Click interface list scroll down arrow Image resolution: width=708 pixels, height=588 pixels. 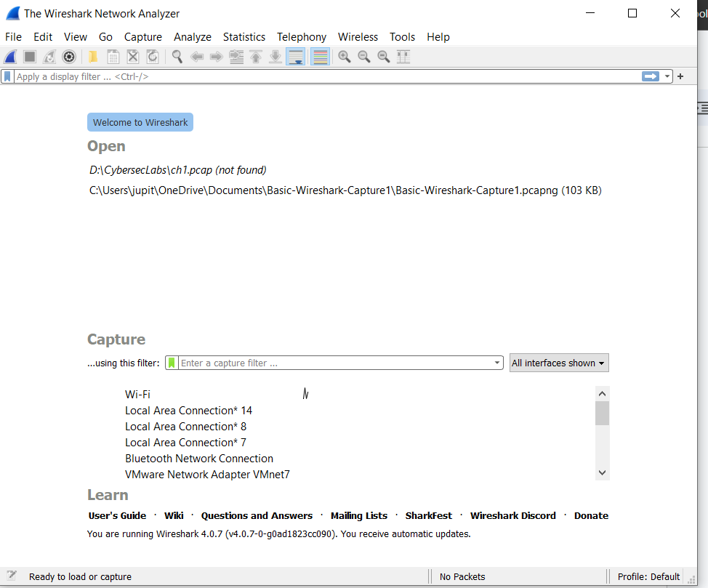[x=602, y=473]
